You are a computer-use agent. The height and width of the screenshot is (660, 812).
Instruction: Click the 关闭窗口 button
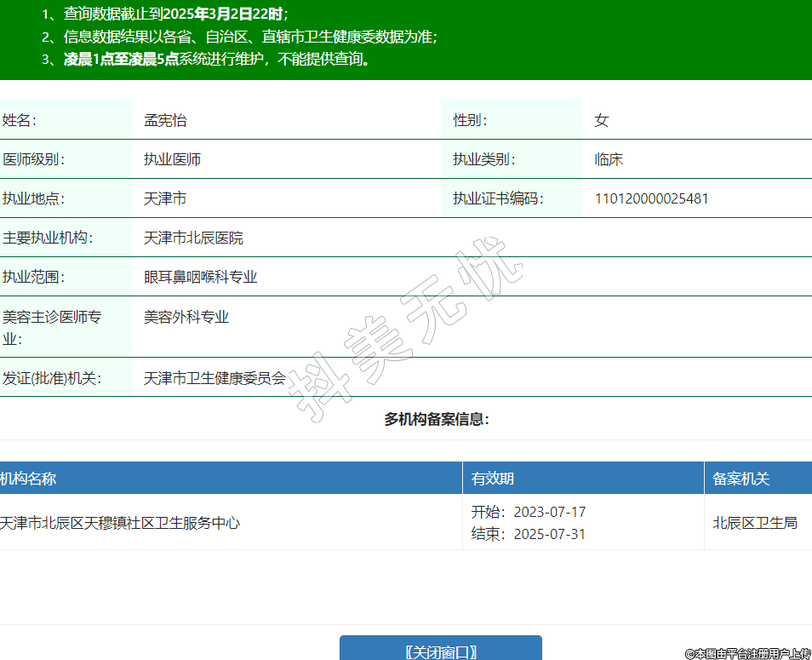[440, 651]
